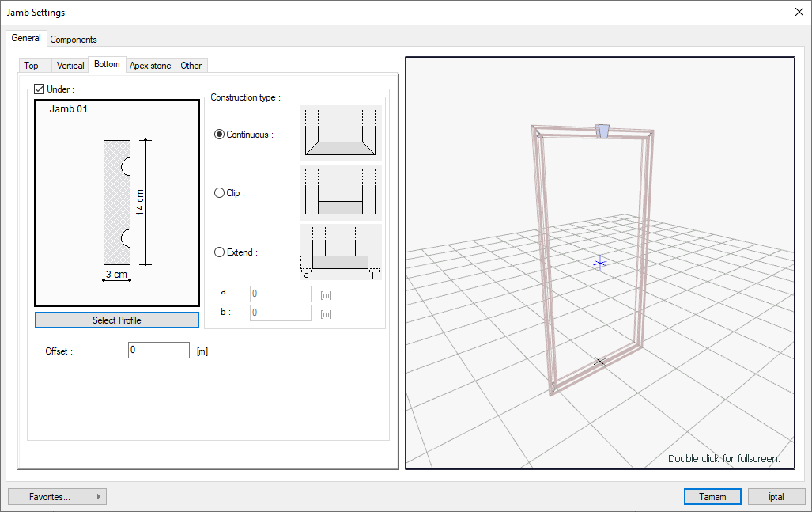812x512 pixels.
Task: Click the Offset input field
Action: [158, 350]
